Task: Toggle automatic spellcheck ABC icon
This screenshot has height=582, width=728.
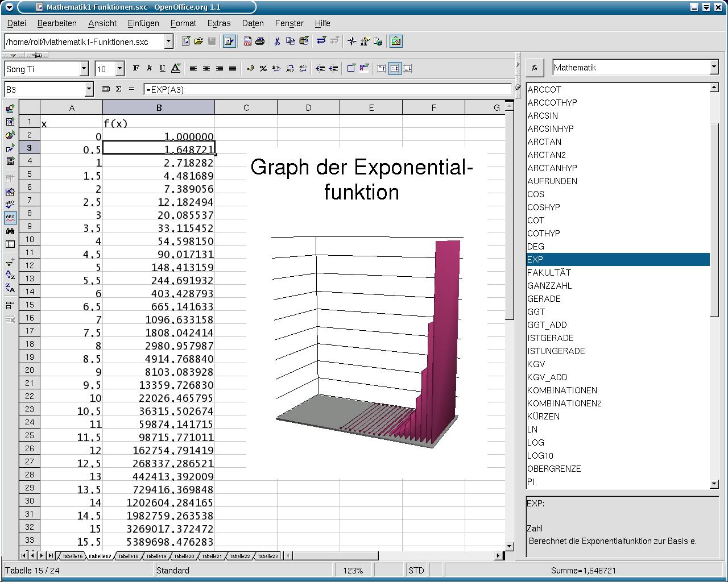Action: [10, 218]
